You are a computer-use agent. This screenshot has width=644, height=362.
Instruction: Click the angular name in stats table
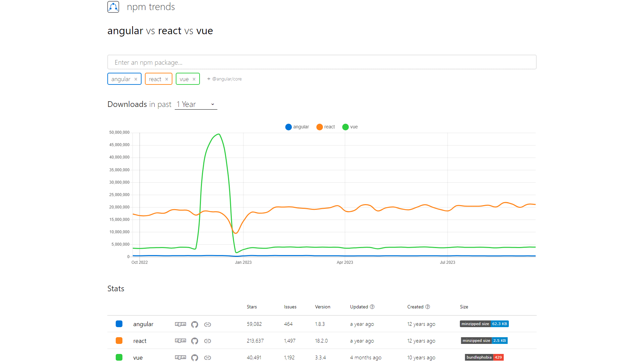(143, 324)
